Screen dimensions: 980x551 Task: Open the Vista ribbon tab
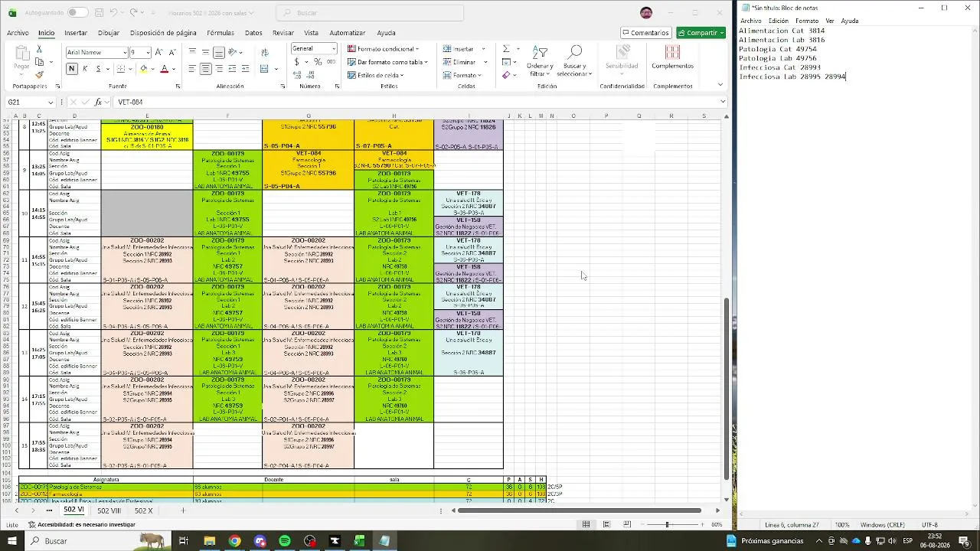click(311, 33)
